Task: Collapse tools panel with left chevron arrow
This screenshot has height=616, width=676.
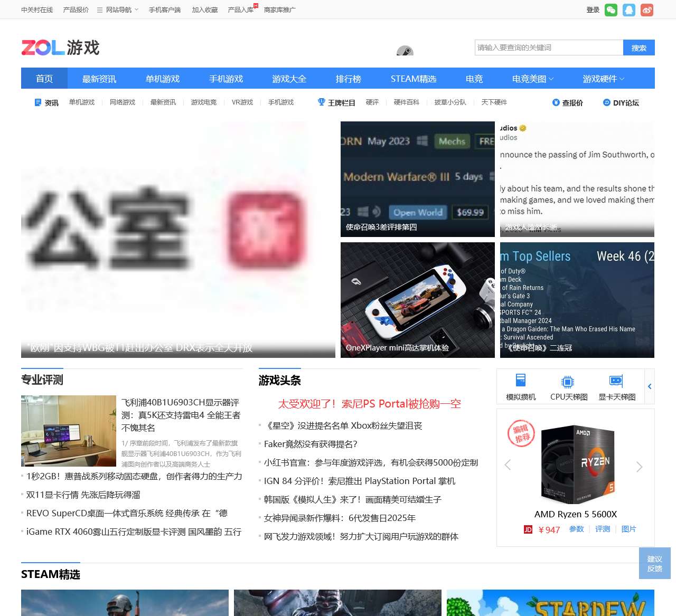Action: 650,386
